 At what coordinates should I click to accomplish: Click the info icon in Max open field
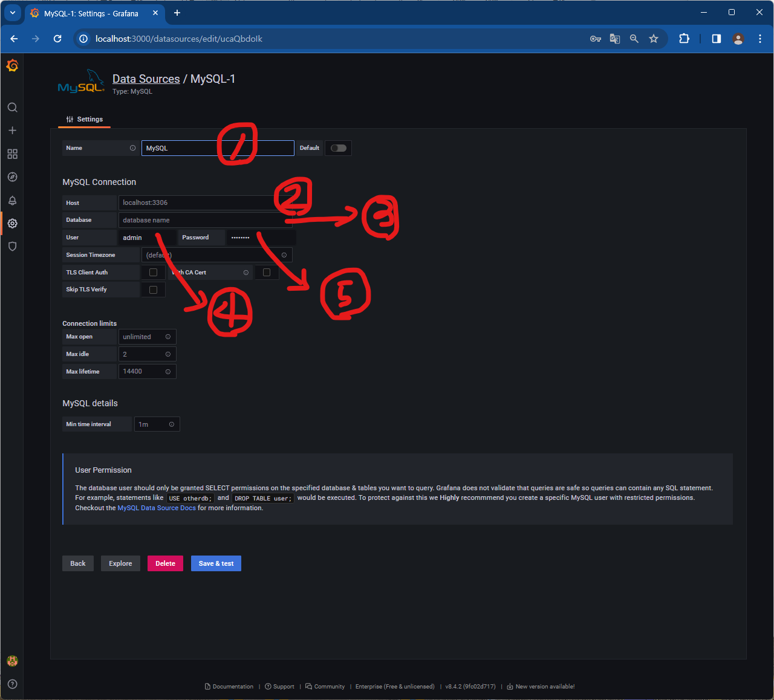[x=168, y=337]
